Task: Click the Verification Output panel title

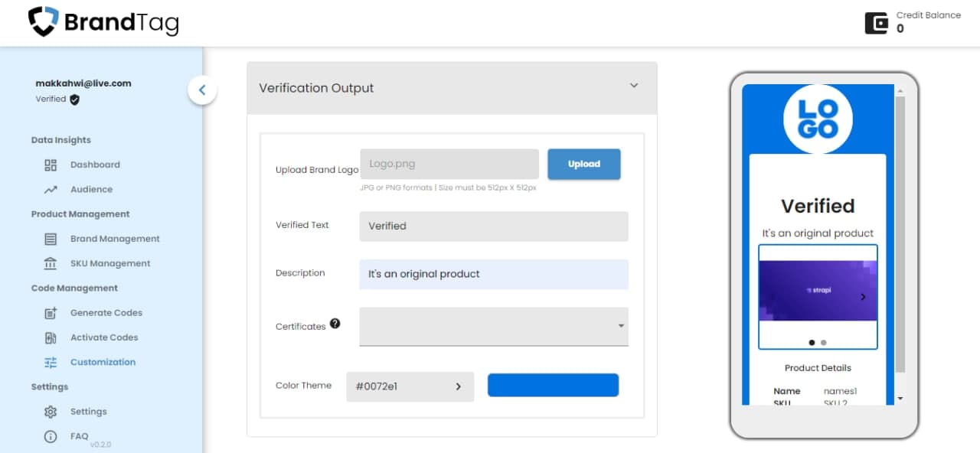Action: click(x=316, y=88)
